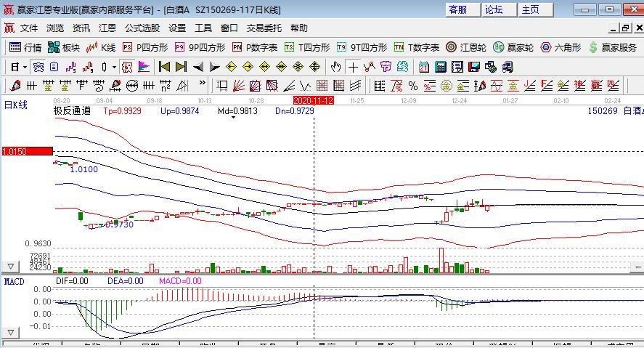644x348 pixels.
Task: Click the percent % tool icon
Action: 413,86
